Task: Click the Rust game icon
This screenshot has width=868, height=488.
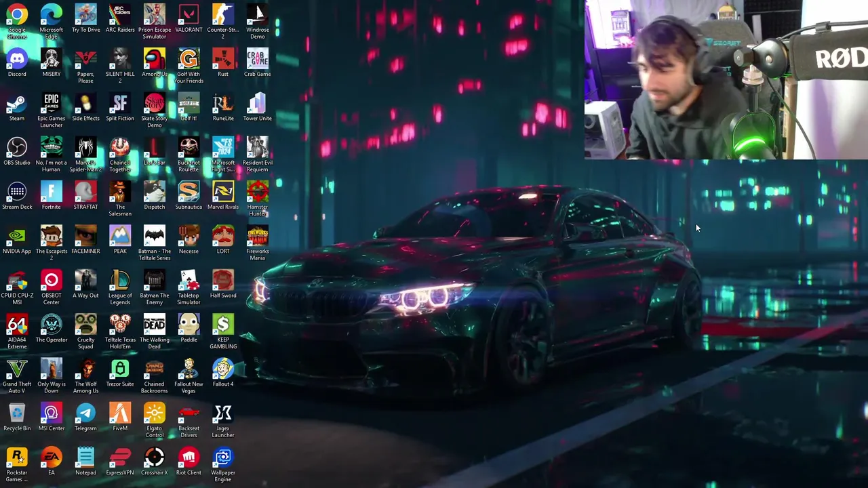Action: pos(223,58)
